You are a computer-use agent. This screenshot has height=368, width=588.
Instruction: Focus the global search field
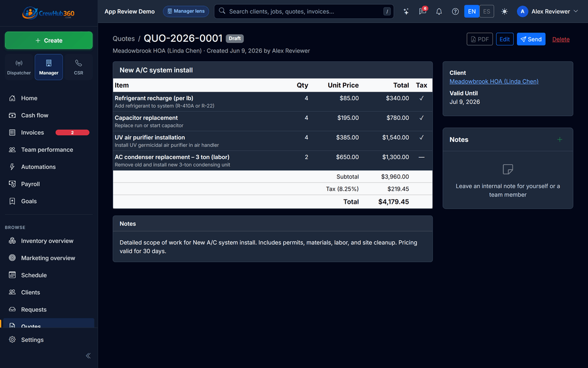click(x=304, y=11)
